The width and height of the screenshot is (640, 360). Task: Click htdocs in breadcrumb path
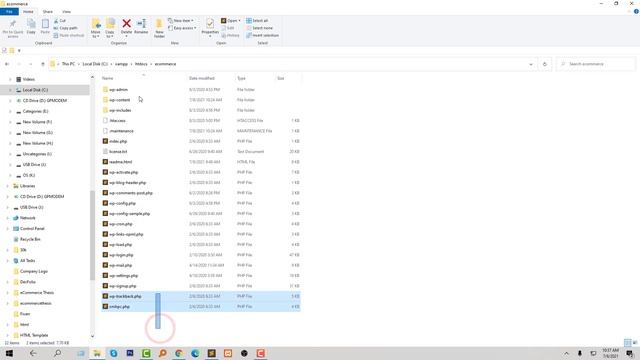(141, 64)
